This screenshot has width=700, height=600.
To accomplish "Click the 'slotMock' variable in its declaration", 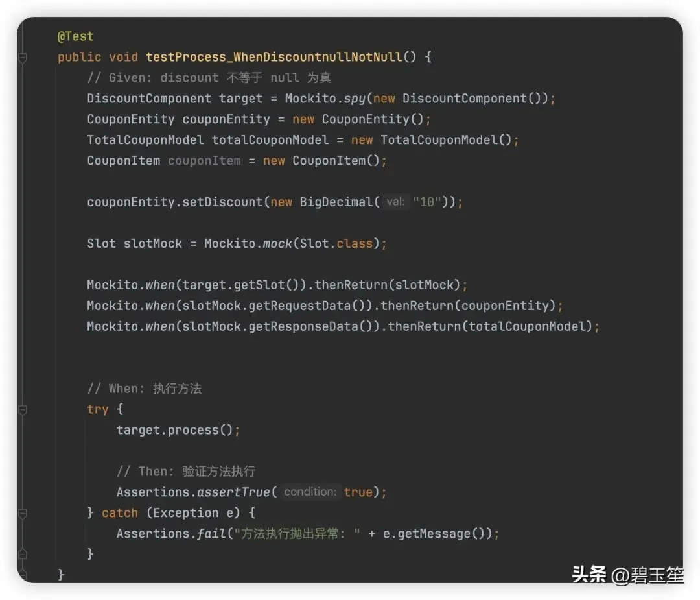I will pos(153,243).
